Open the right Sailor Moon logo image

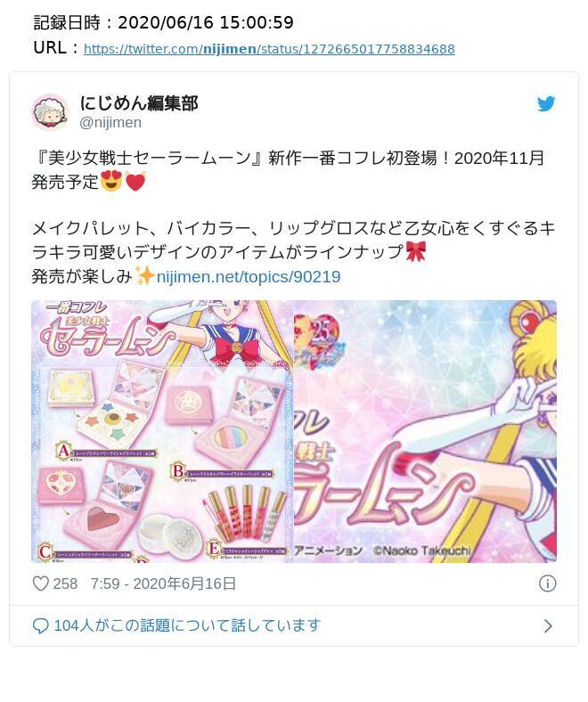coord(426,431)
